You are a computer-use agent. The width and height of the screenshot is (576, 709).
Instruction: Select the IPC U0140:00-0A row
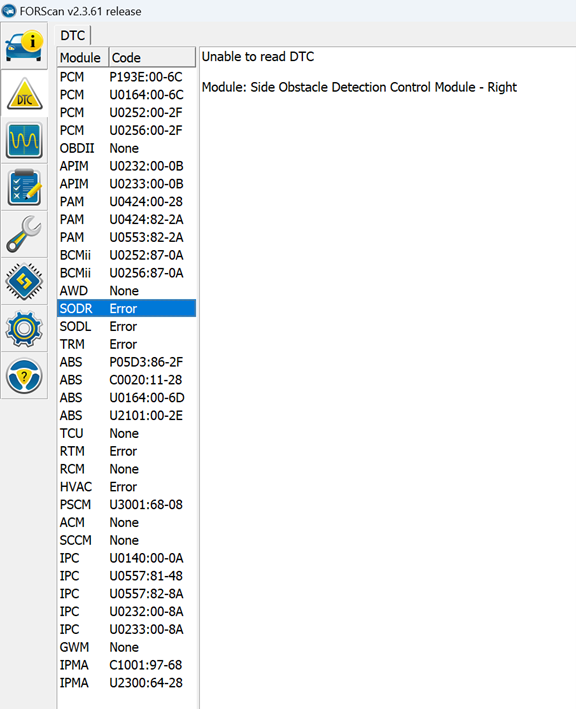coord(127,558)
